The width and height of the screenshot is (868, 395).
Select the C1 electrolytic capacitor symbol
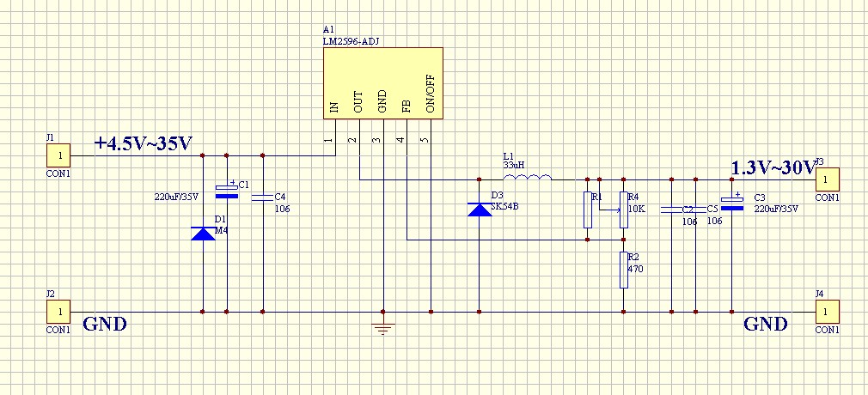pyautogui.click(x=226, y=190)
